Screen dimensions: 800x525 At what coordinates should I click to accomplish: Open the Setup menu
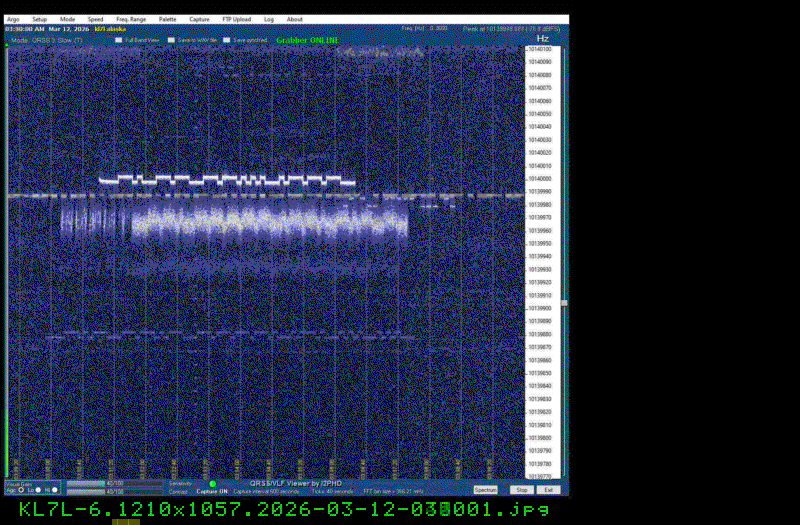coord(39,19)
